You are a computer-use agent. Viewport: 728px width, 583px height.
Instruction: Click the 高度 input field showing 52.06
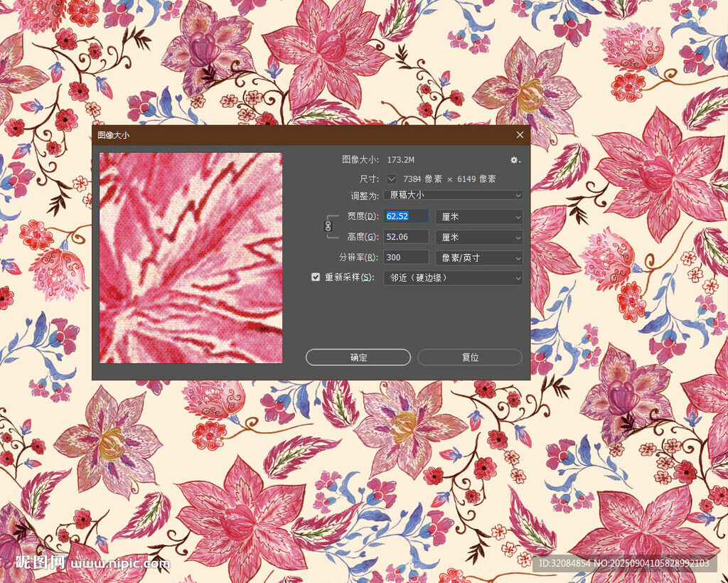(x=406, y=237)
